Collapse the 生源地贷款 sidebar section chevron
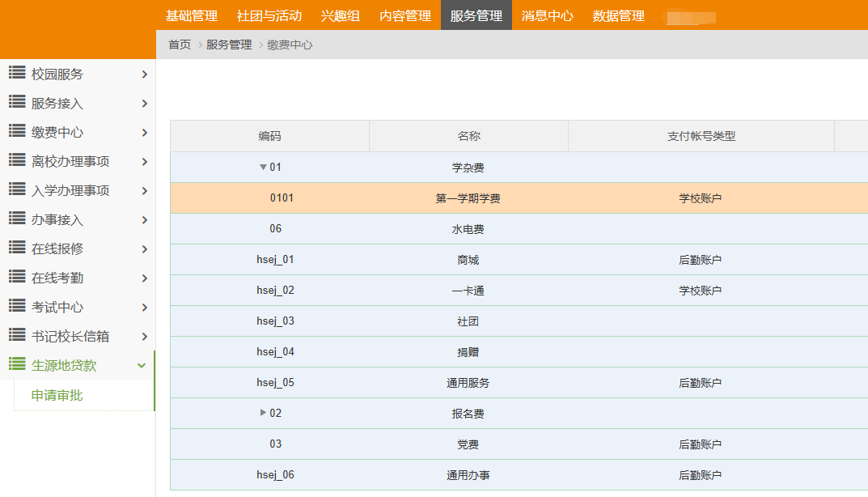 [142, 366]
